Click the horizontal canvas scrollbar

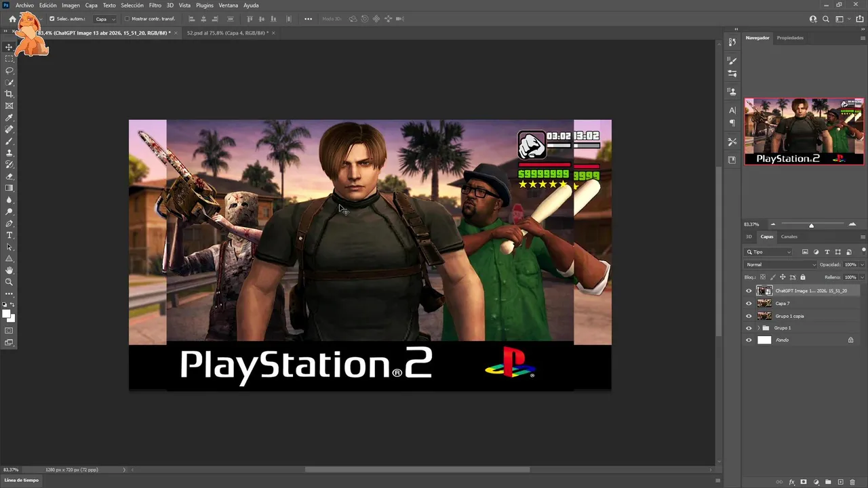click(417, 470)
